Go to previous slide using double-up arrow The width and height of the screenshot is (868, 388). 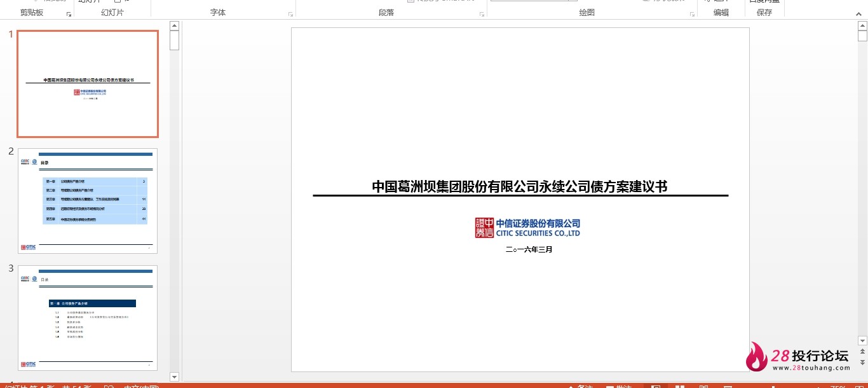click(862, 352)
